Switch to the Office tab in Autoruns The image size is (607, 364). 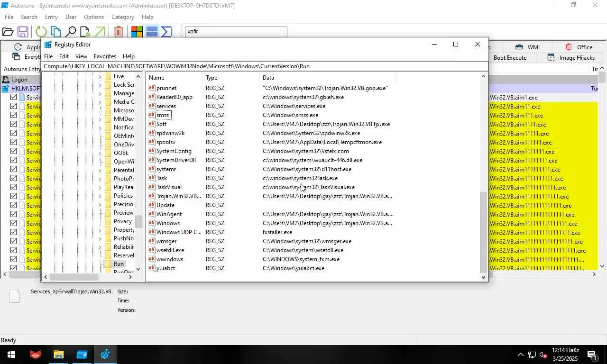coord(579,47)
